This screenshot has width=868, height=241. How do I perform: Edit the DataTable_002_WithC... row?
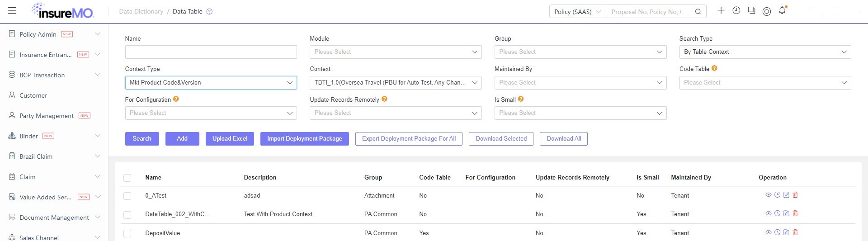point(786,213)
